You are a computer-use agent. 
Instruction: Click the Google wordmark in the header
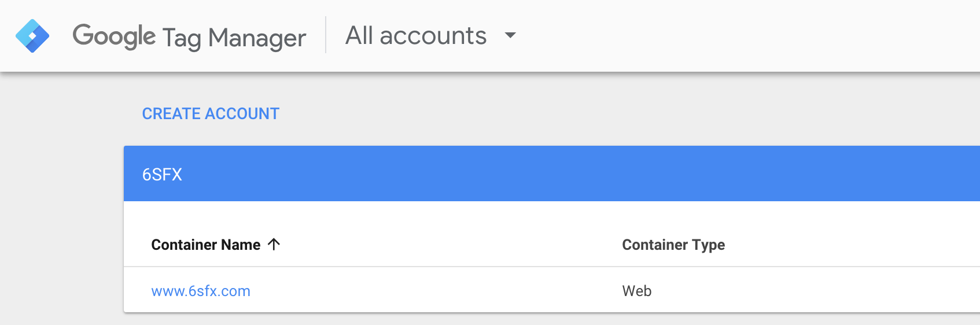[x=114, y=36]
